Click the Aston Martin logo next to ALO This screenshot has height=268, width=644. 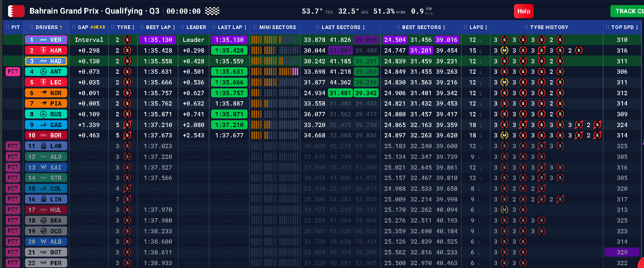[43, 157]
